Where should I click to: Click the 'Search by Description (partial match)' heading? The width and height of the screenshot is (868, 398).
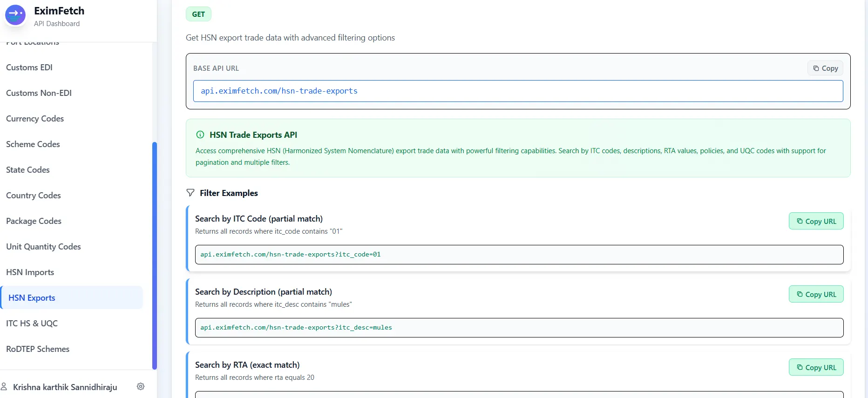[264, 291]
